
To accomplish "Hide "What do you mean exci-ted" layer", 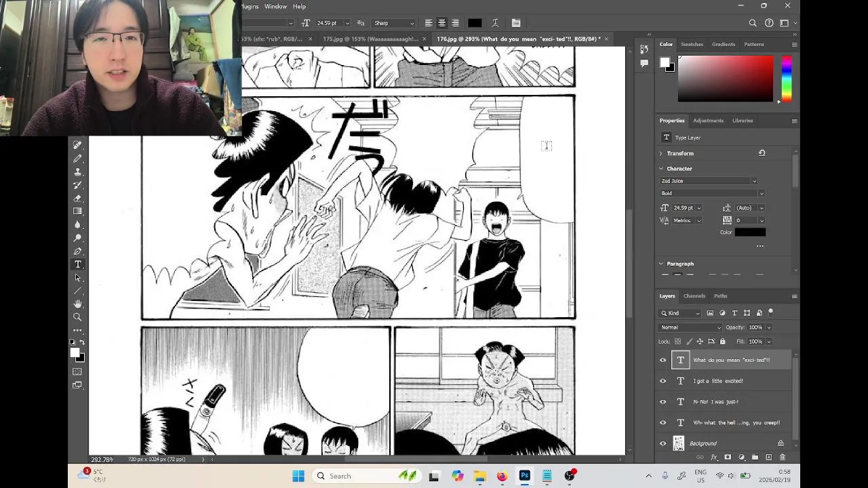I will (663, 360).
